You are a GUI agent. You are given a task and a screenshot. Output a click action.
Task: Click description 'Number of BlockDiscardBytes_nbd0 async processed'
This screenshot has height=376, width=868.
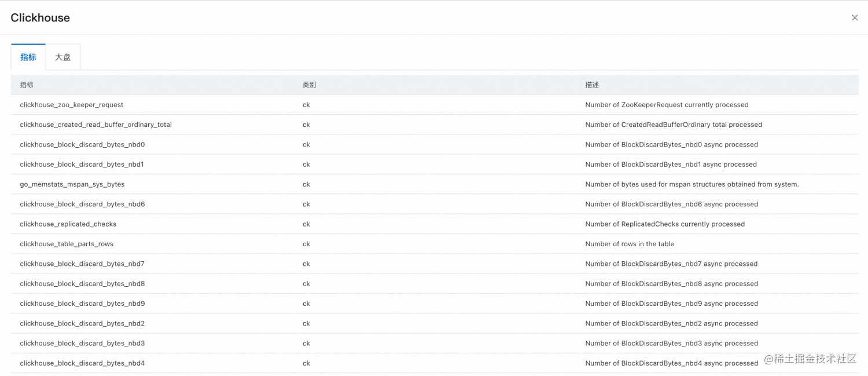tap(671, 144)
